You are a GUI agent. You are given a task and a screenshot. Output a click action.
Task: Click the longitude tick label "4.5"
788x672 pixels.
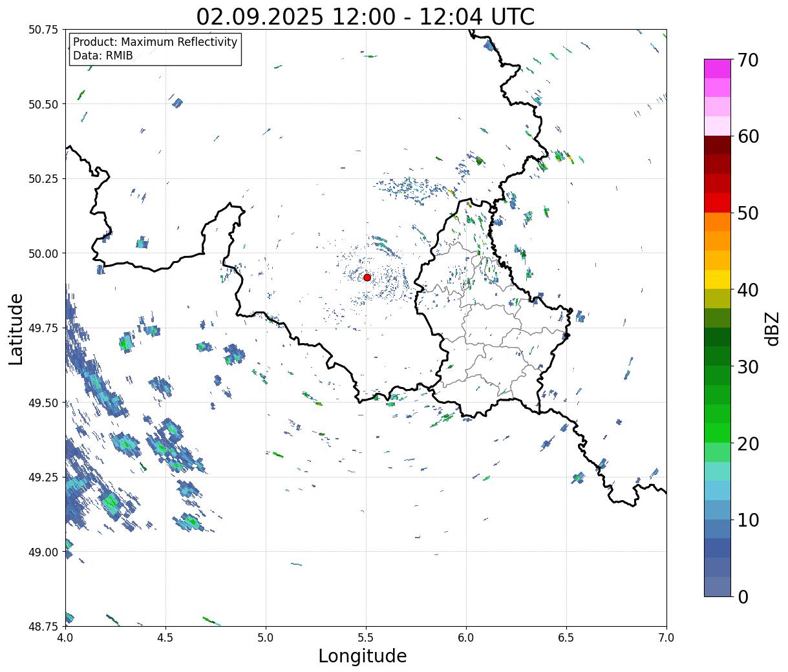165,637
